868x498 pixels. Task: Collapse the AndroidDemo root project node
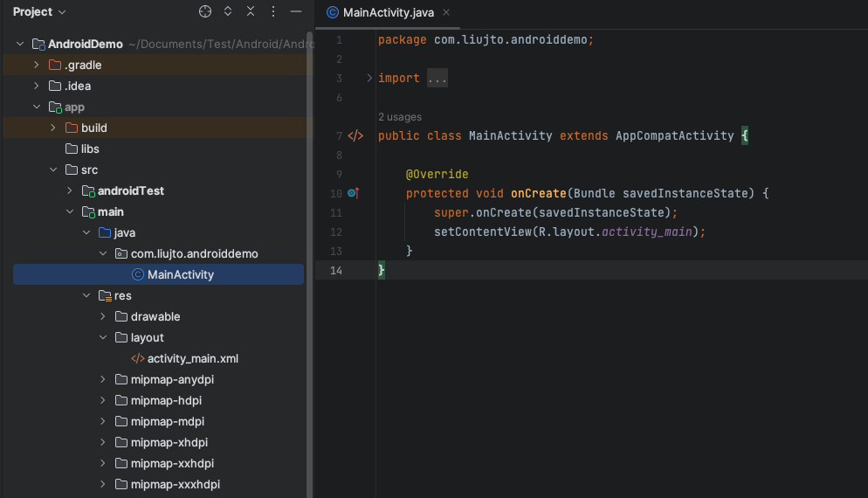20,44
